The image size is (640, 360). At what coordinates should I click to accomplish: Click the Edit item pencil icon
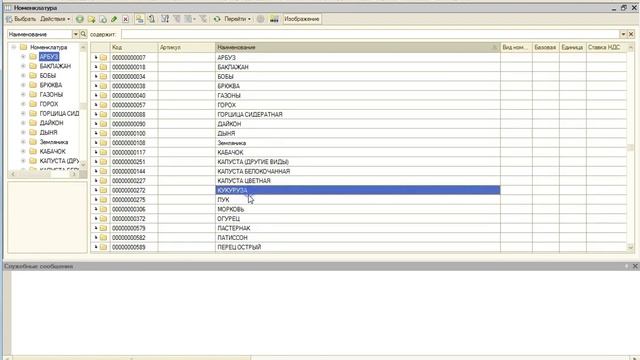coord(114,19)
